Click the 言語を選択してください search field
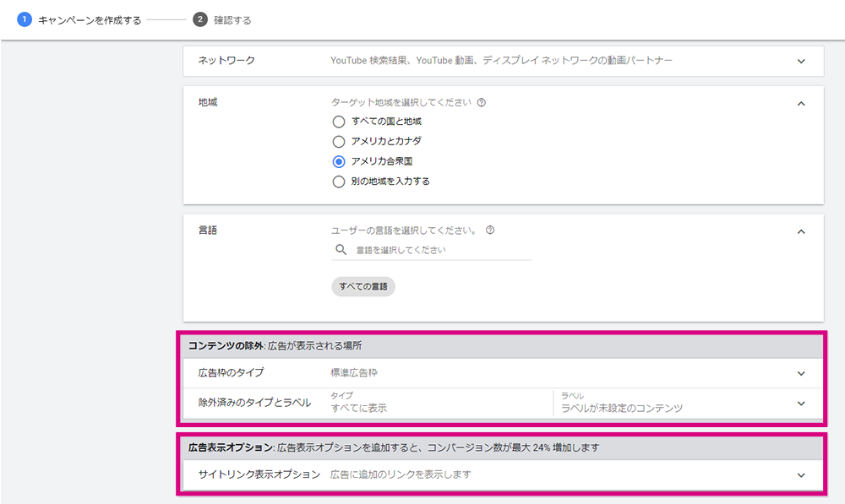 [x=431, y=250]
